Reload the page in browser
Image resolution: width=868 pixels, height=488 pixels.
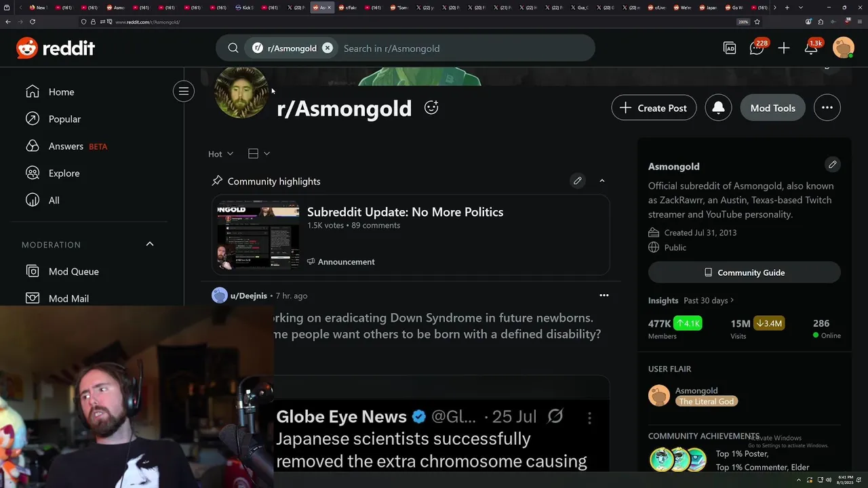(x=32, y=22)
